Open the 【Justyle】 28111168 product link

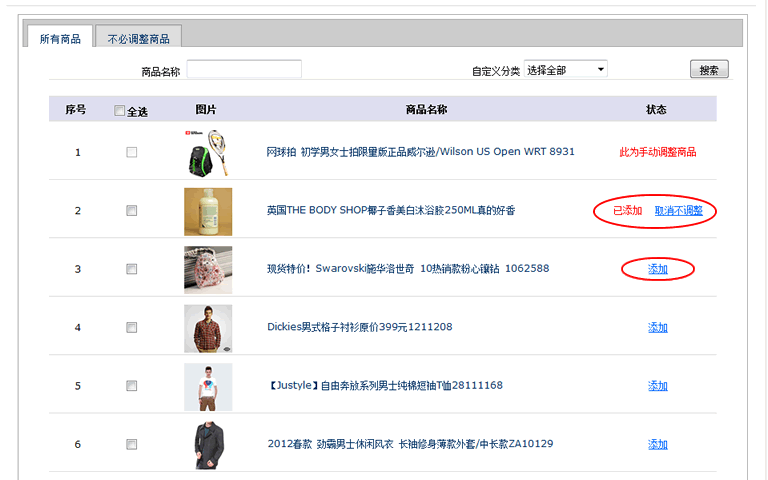tap(385, 385)
